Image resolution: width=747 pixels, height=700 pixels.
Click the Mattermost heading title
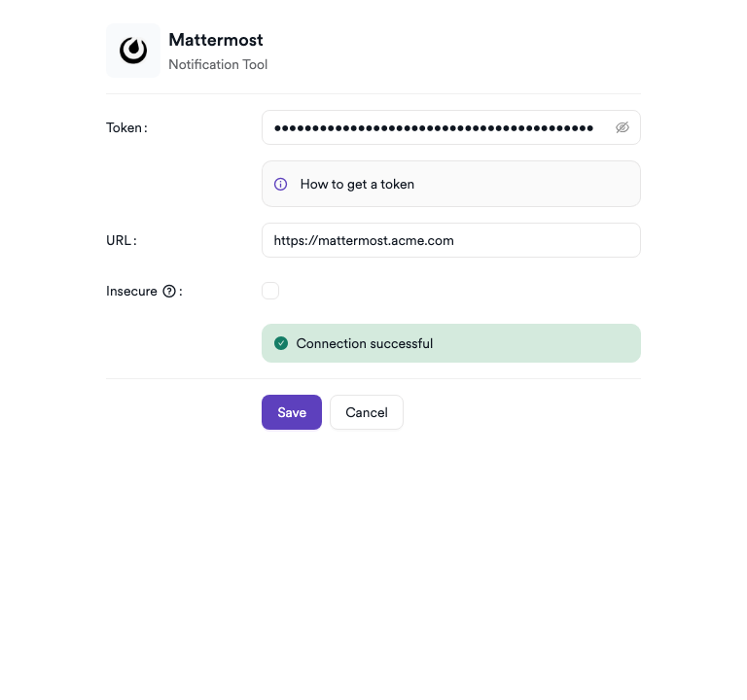pos(215,40)
